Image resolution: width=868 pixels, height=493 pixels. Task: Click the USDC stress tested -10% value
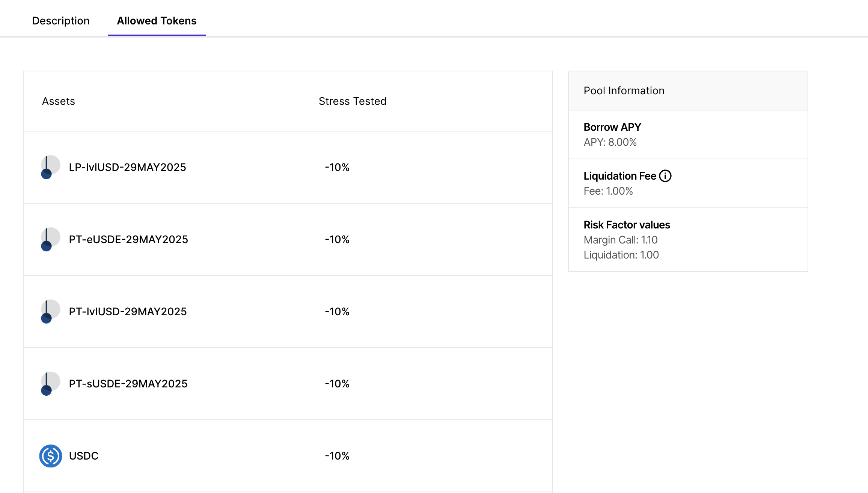337,456
